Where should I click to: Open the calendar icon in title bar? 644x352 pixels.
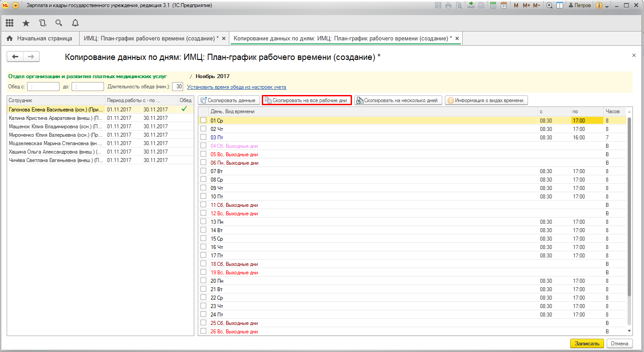point(504,5)
